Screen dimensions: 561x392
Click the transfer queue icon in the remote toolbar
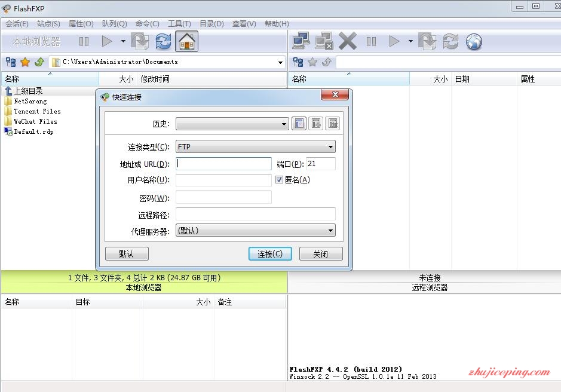click(427, 41)
